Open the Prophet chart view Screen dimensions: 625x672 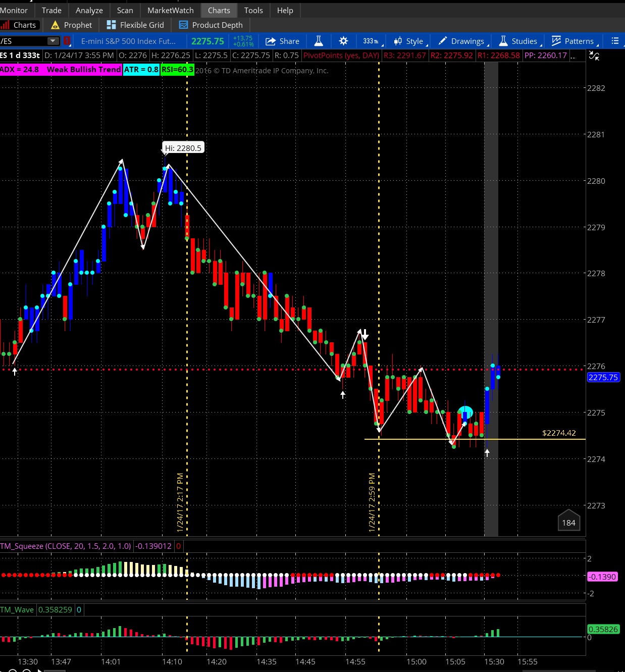pos(72,25)
